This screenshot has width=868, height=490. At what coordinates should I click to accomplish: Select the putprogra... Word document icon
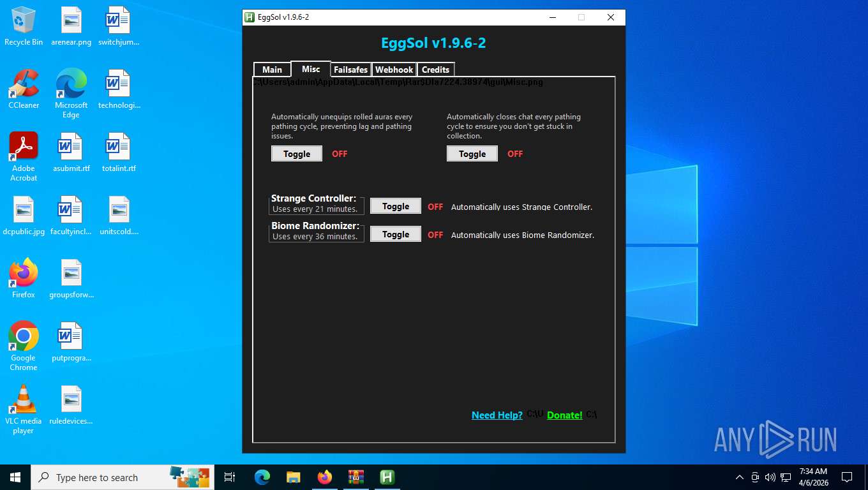coord(71,342)
